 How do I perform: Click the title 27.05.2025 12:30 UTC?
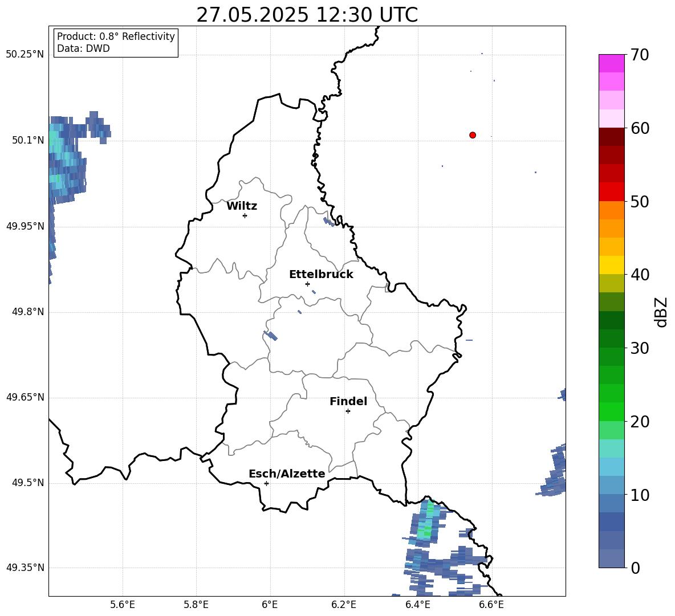pyautogui.click(x=307, y=15)
